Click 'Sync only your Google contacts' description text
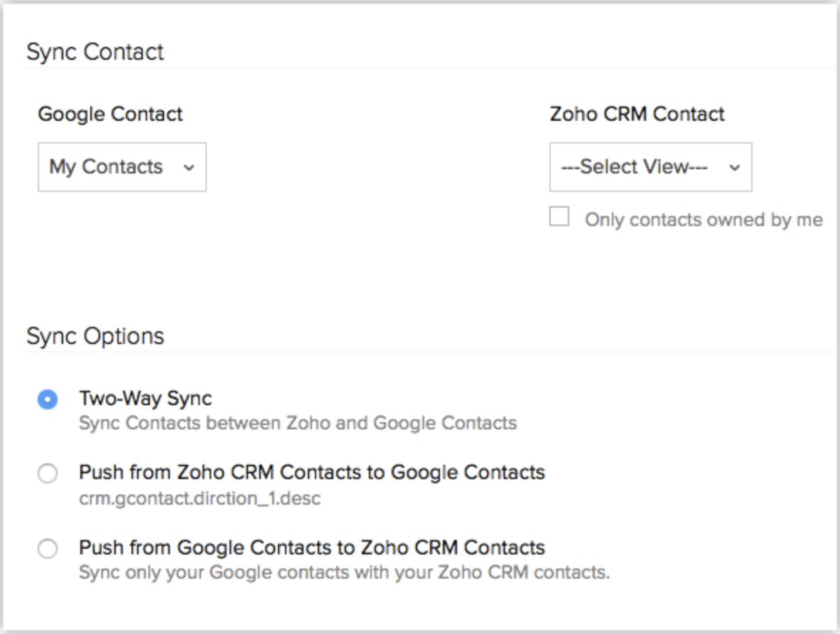The height and width of the screenshot is (634, 840). point(344,572)
